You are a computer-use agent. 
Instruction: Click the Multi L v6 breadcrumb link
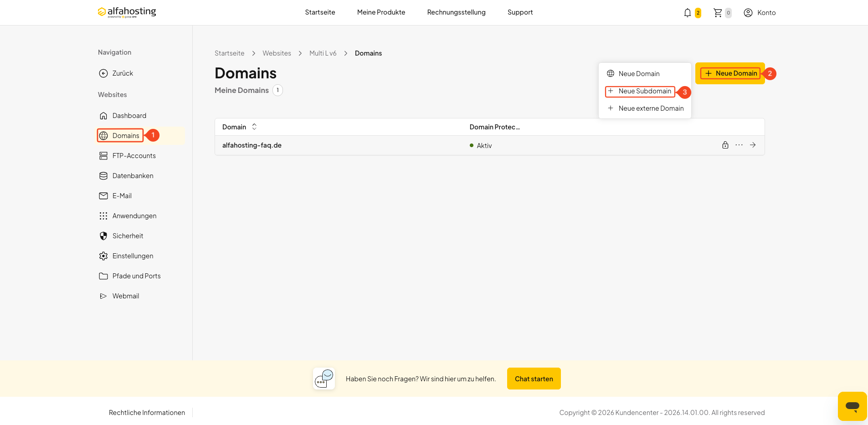coord(323,53)
